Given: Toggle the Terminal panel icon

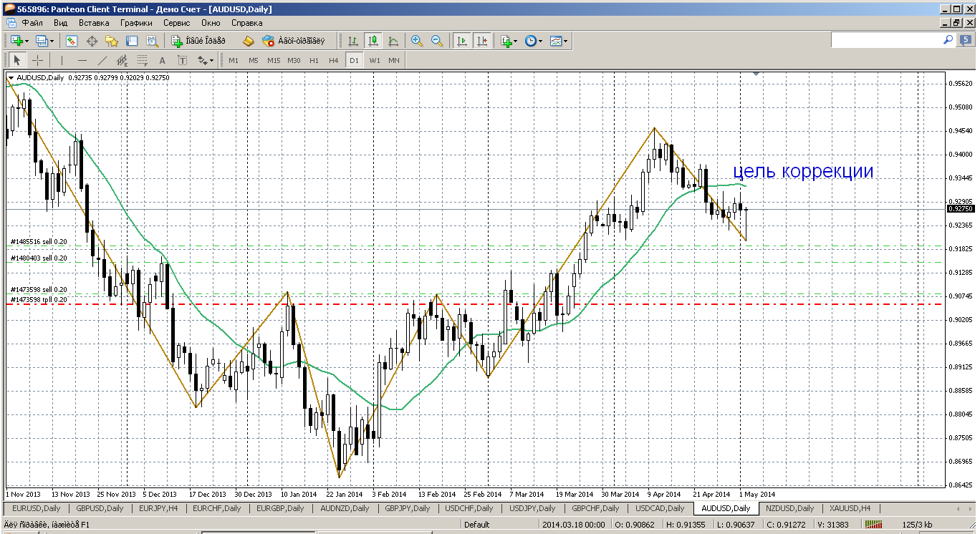Looking at the screenshot, I should click(x=132, y=41).
